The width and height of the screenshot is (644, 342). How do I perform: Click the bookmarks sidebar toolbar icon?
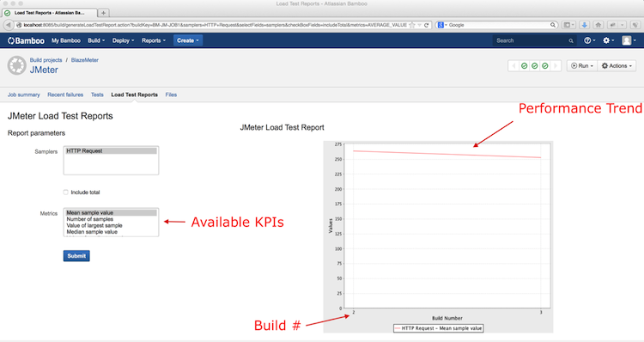568,25
